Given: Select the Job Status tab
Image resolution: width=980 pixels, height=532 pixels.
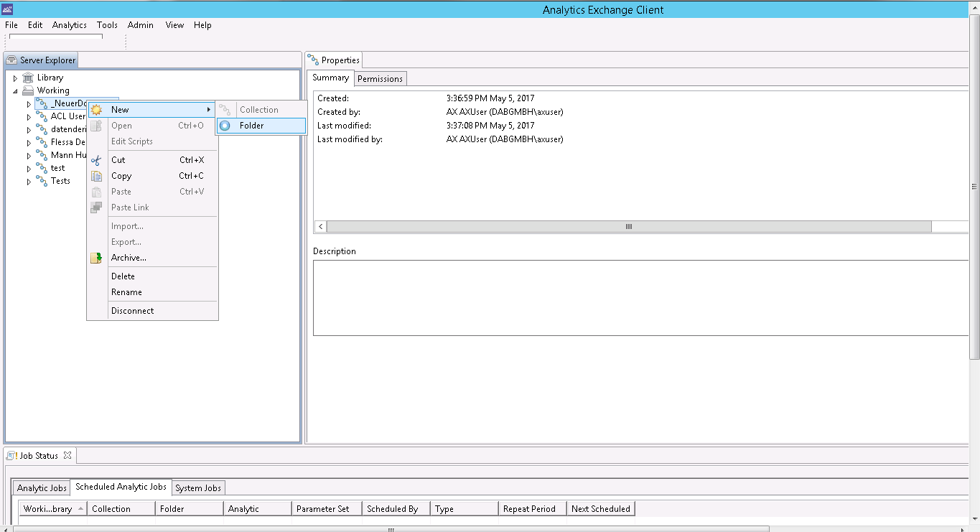Looking at the screenshot, I should coord(39,456).
